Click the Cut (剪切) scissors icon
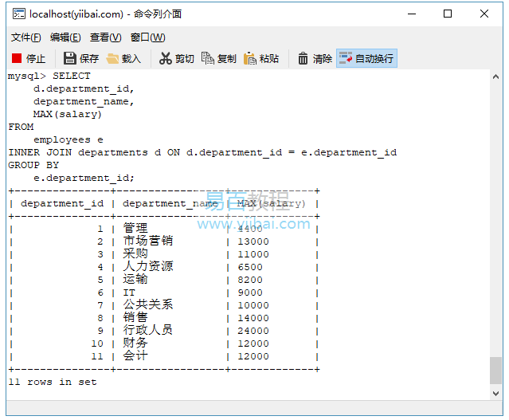 pos(165,58)
